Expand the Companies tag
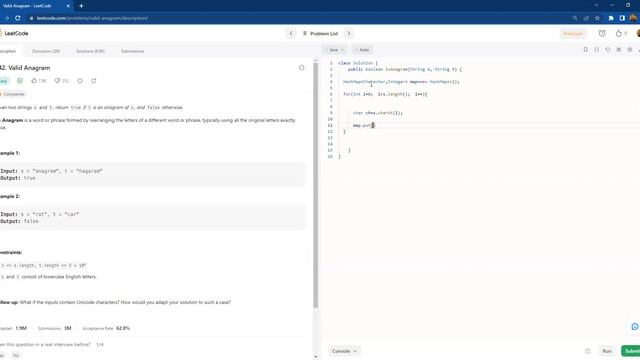This screenshot has width=640, height=360. pos(13,94)
